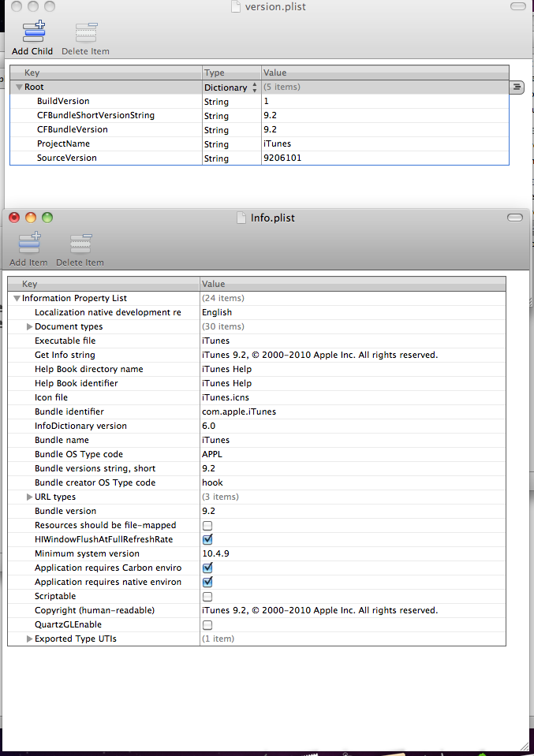Expand URL types row

[29, 497]
